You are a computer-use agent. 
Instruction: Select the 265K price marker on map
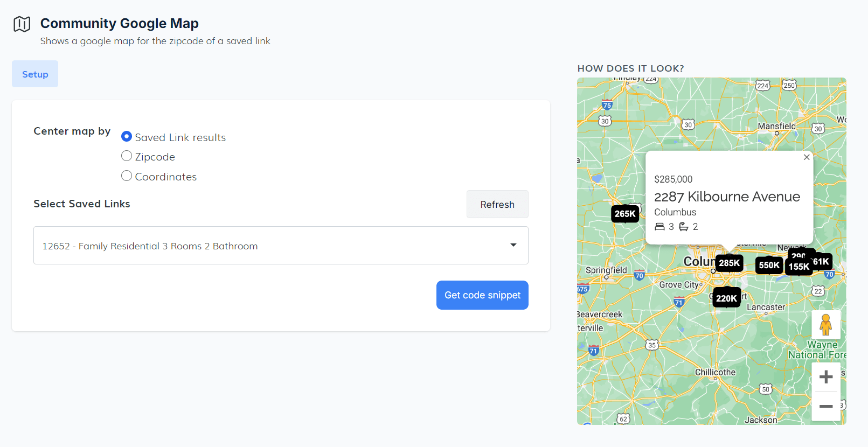tap(625, 214)
